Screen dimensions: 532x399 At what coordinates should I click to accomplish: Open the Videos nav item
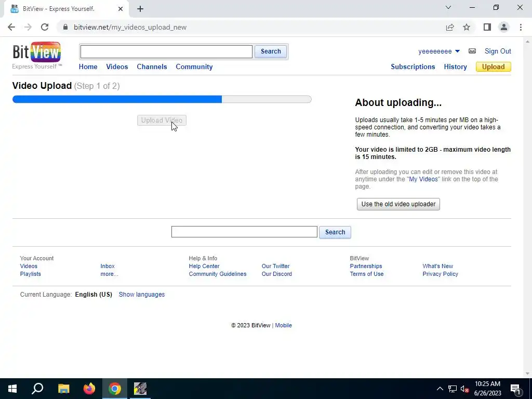(x=117, y=67)
